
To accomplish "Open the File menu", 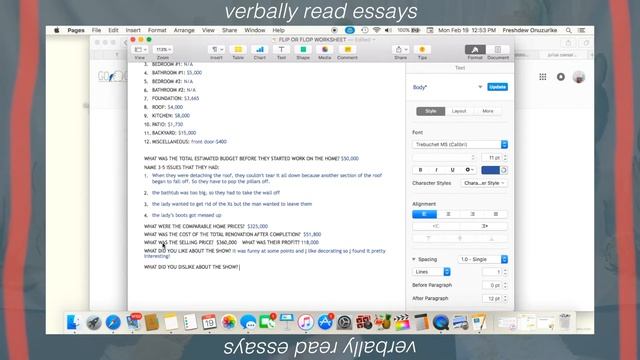I will (x=96, y=30).
